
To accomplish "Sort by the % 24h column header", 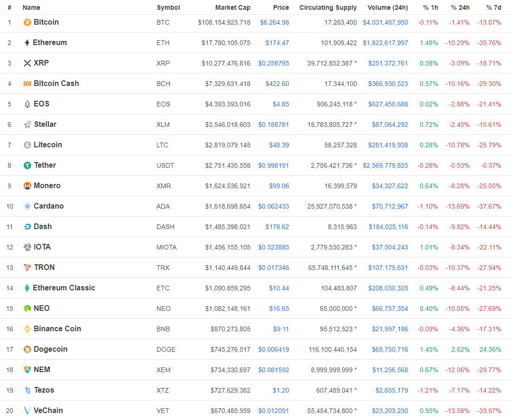I will pos(460,7).
